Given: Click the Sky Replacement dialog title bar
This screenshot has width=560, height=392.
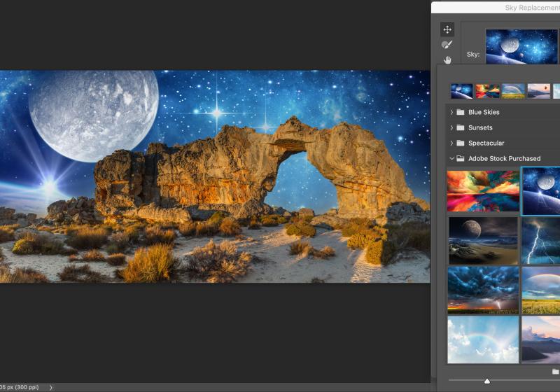Looking at the screenshot, I should click(496, 8).
